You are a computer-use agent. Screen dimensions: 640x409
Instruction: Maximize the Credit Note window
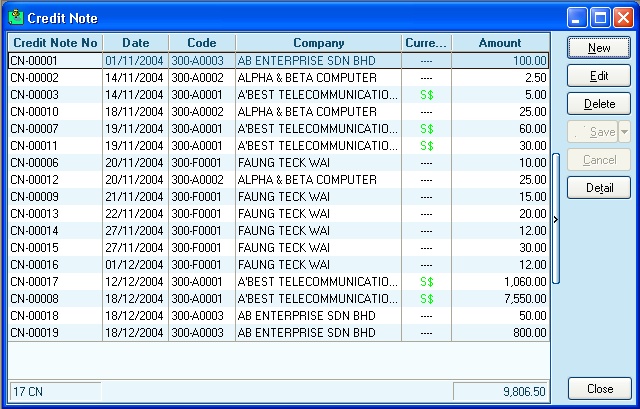(x=600, y=18)
